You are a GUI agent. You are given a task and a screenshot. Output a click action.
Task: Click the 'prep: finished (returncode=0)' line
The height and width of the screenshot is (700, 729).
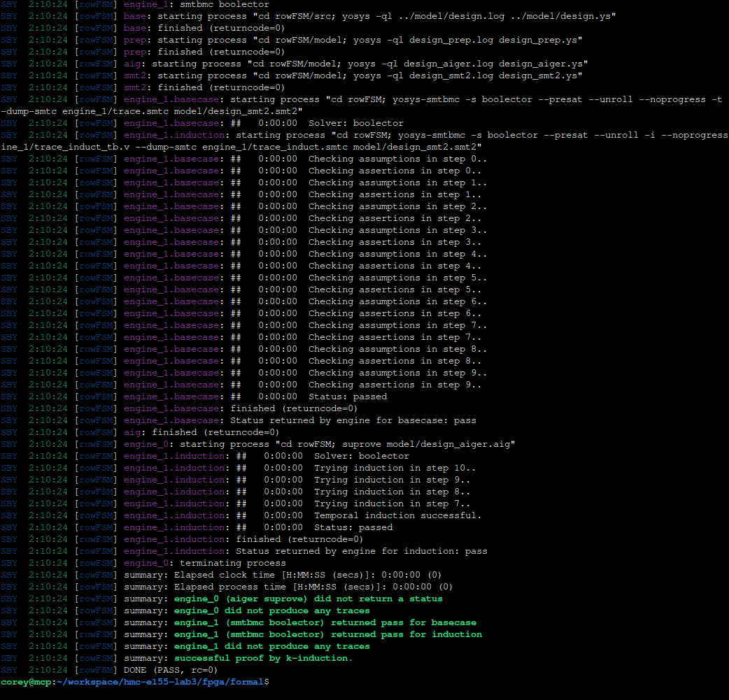(x=204, y=52)
